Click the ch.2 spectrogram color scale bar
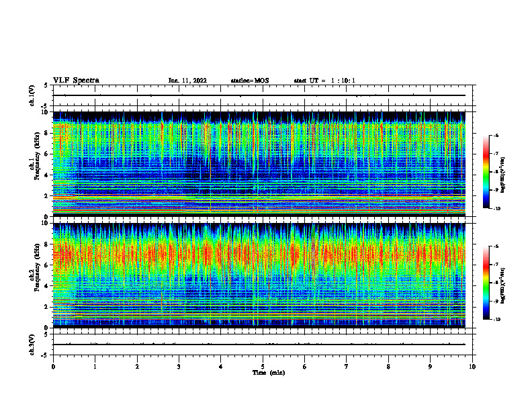 pos(486,283)
